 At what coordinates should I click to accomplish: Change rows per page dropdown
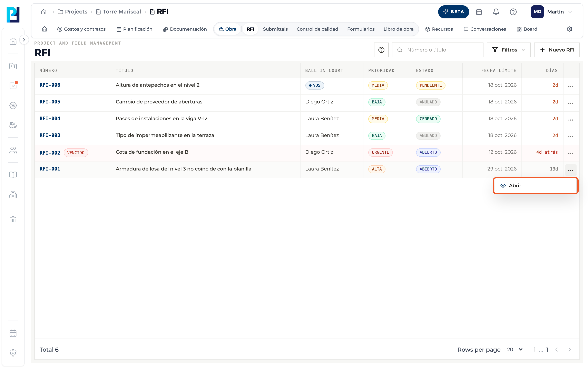515,350
